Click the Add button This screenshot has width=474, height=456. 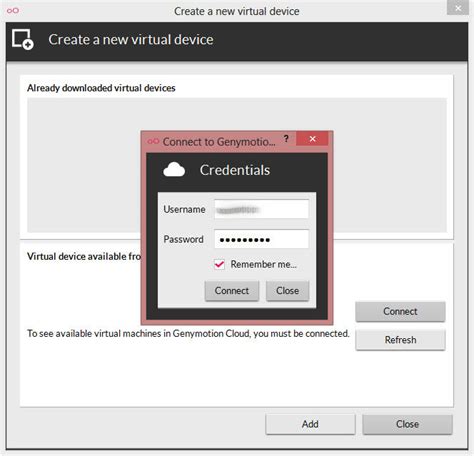[x=310, y=424]
